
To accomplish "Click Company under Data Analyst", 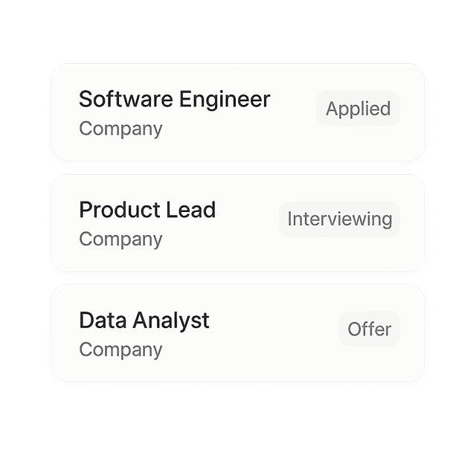I will pos(120,350).
